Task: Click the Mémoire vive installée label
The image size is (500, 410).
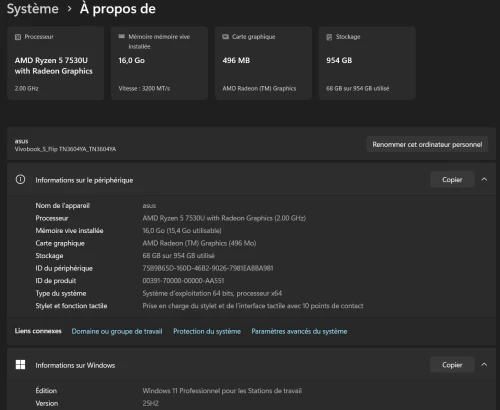Action: [69, 230]
